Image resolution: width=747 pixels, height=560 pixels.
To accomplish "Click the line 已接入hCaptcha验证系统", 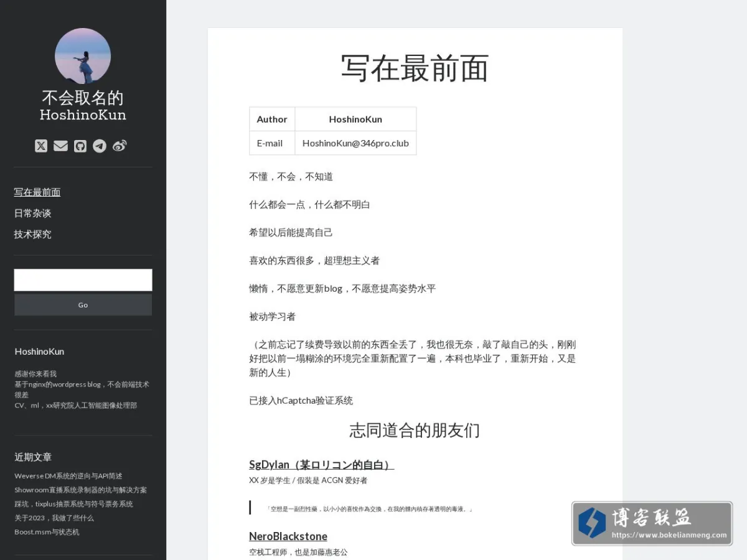I will pyautogui.click(x=301, y=401).
